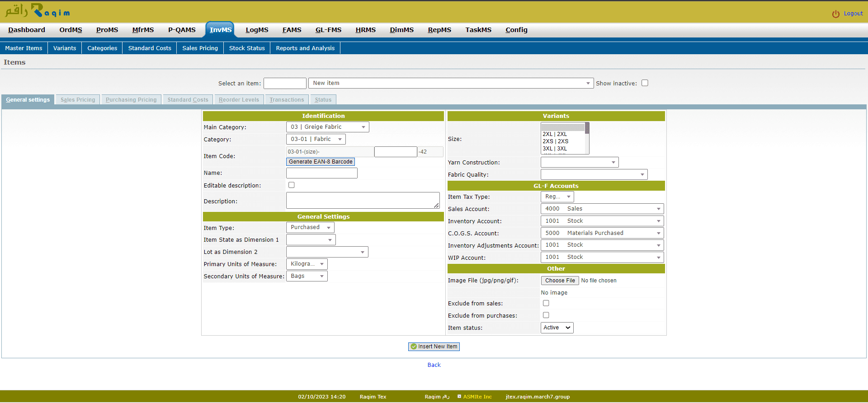This screenshot has width=868, height=403.
Task: Select the 2XS size in Size list
Action: pyautogui.click(x=563, y=141)
